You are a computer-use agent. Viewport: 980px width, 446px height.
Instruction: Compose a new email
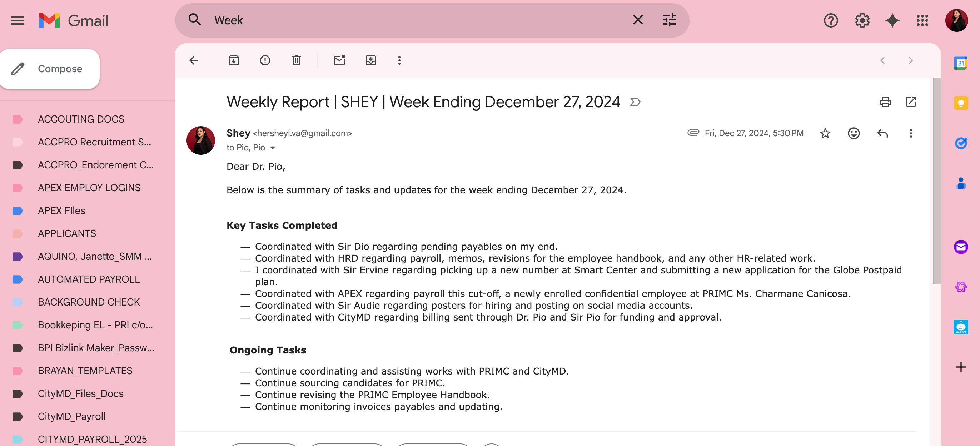50,69
